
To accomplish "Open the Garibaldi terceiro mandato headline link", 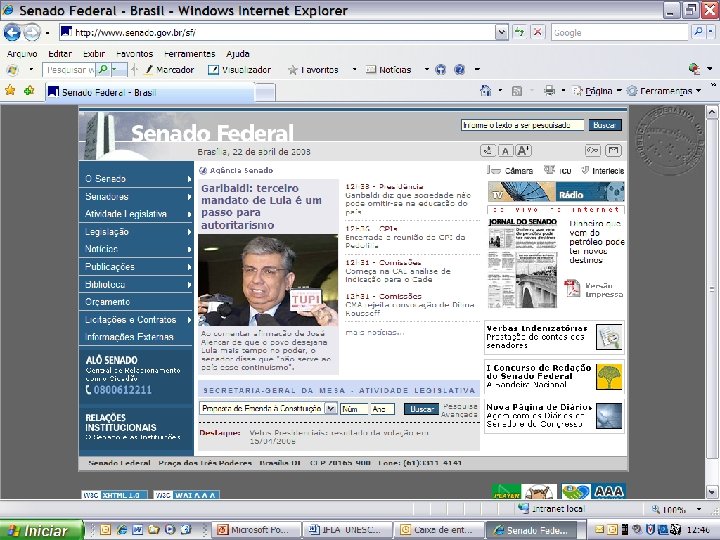I will (x=261, y=207).
